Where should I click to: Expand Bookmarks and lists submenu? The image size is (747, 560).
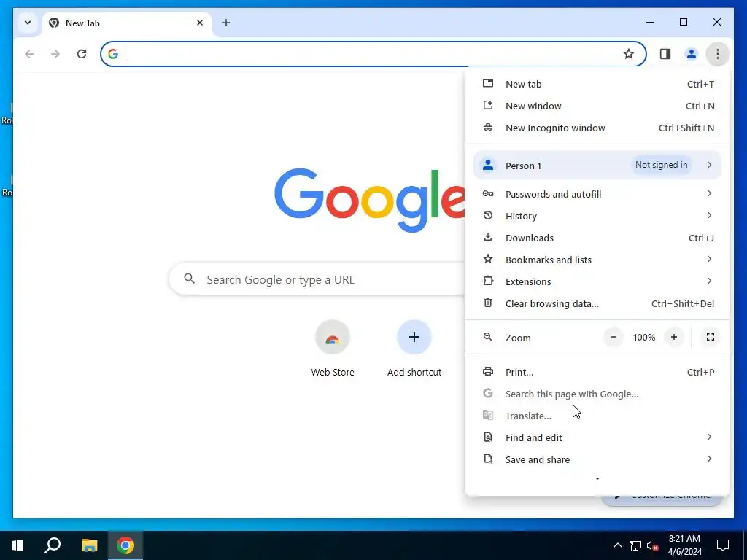(x=597, y=260)
